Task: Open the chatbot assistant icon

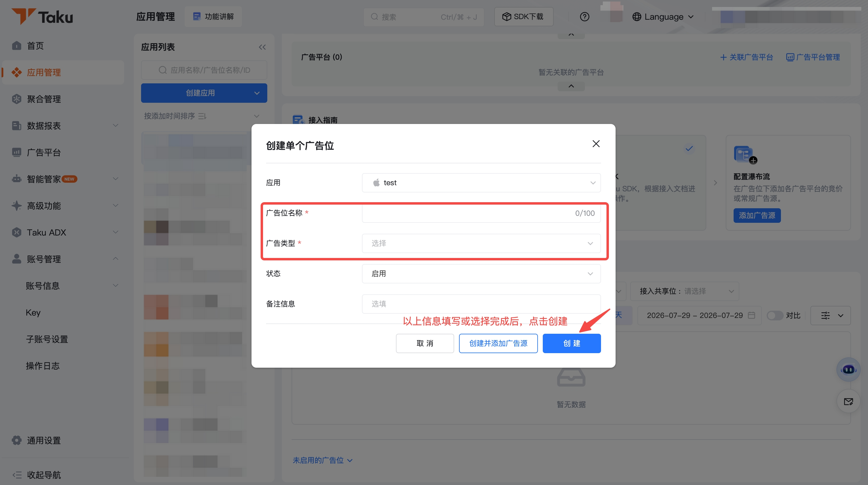Action: [848, 369]
